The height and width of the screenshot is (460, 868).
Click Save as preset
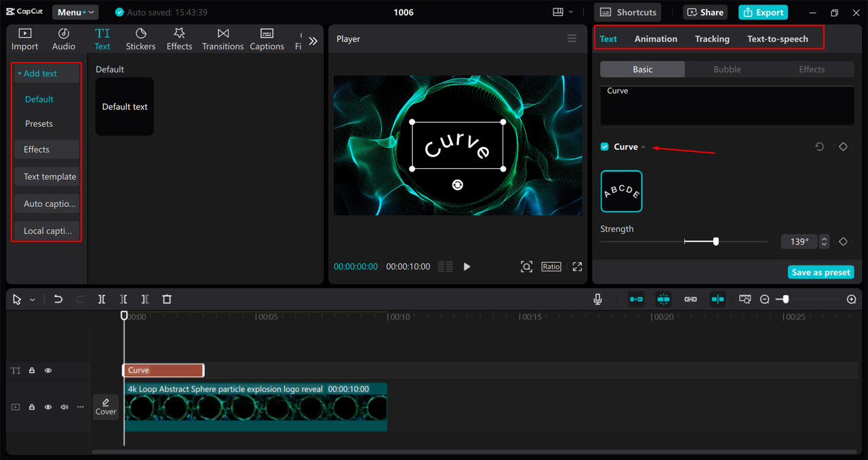(821, 272)
